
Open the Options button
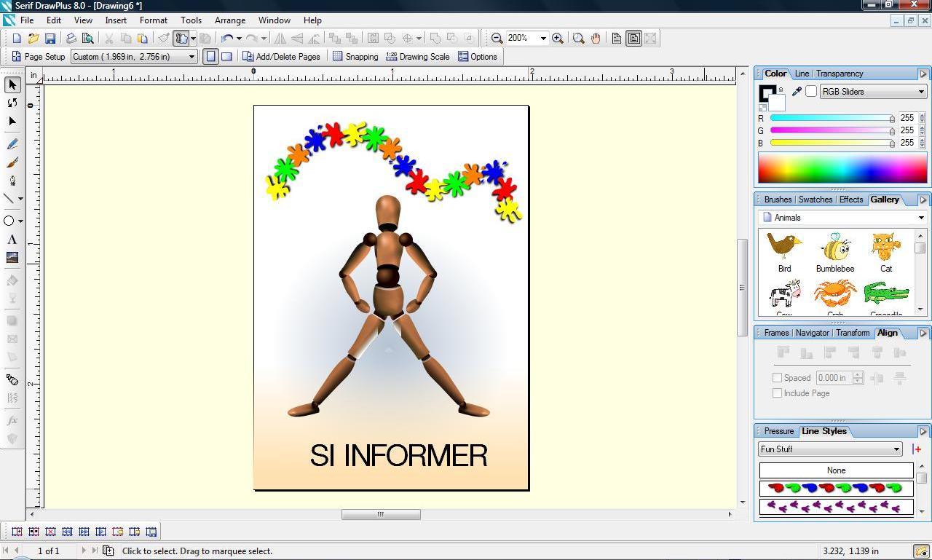478,56
